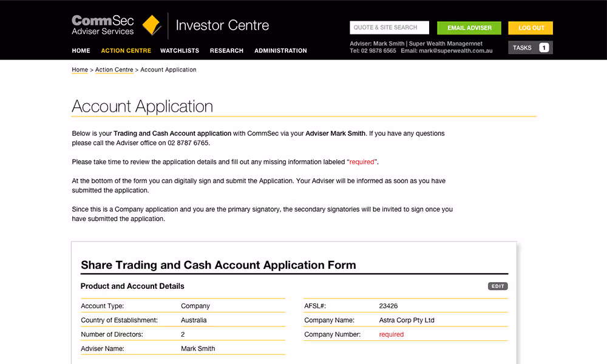This screenshot has height=364, width=607.
Task: Click the Account Application page heading
Action: point(143,106)
